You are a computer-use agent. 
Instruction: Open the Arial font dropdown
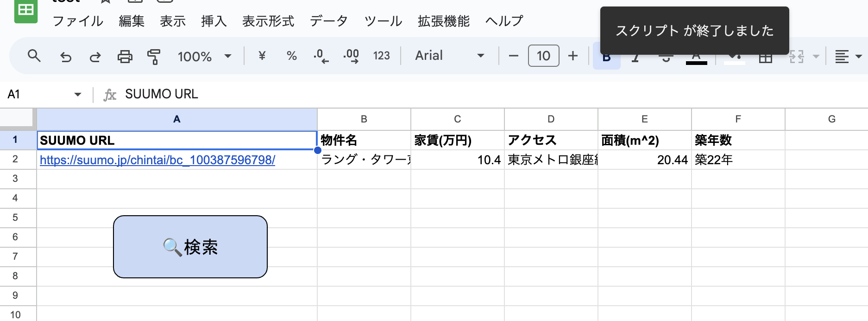449,56
